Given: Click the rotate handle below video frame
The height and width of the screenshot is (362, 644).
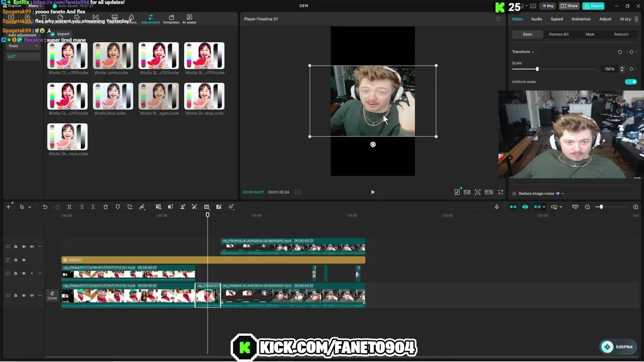Looking at the screenshot, I should point(373,144).
